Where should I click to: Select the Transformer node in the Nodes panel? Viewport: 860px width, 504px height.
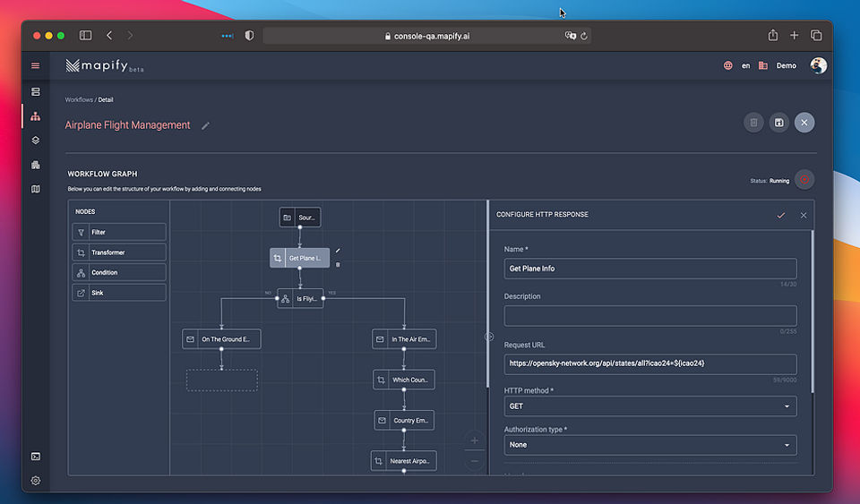119,252
